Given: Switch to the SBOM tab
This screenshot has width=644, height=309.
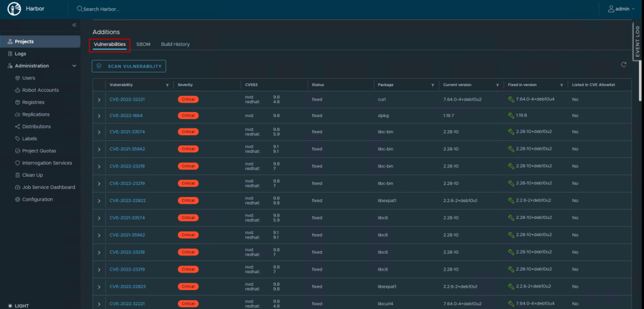Looking at the screenshot, I should coord(143,45).
